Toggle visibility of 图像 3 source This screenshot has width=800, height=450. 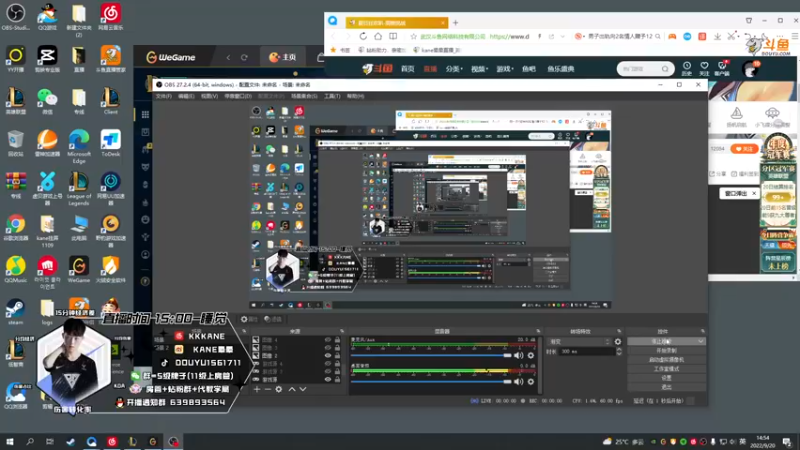[328, 347]
